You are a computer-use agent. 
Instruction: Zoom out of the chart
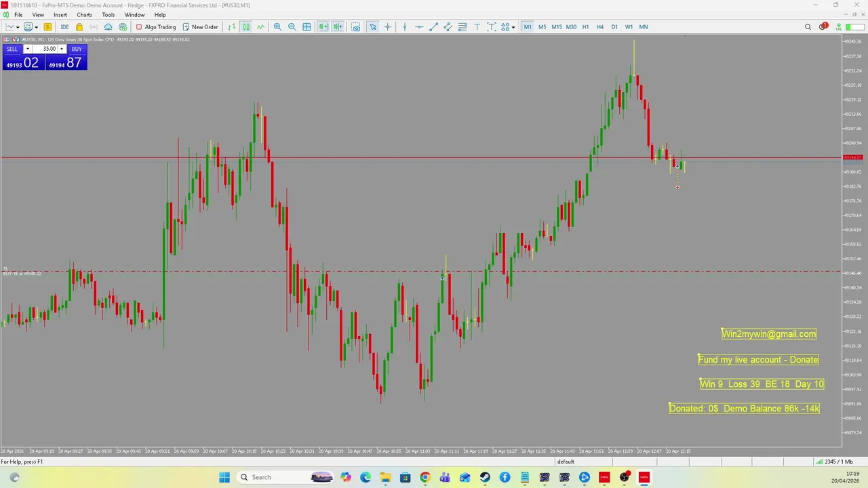(292, 27)
